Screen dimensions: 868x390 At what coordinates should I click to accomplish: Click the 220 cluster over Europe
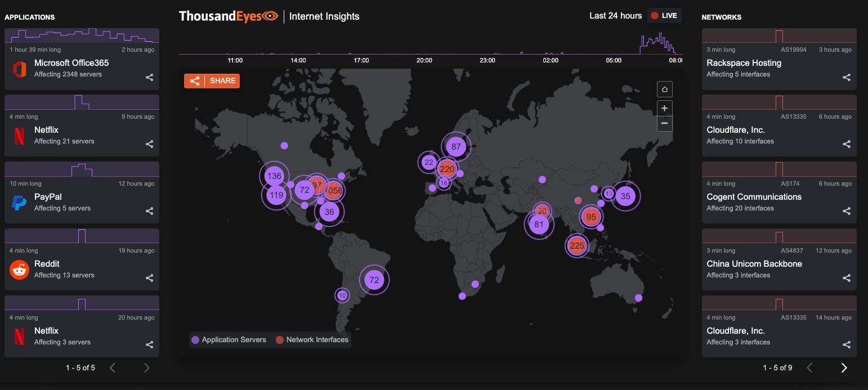(447, 169)
